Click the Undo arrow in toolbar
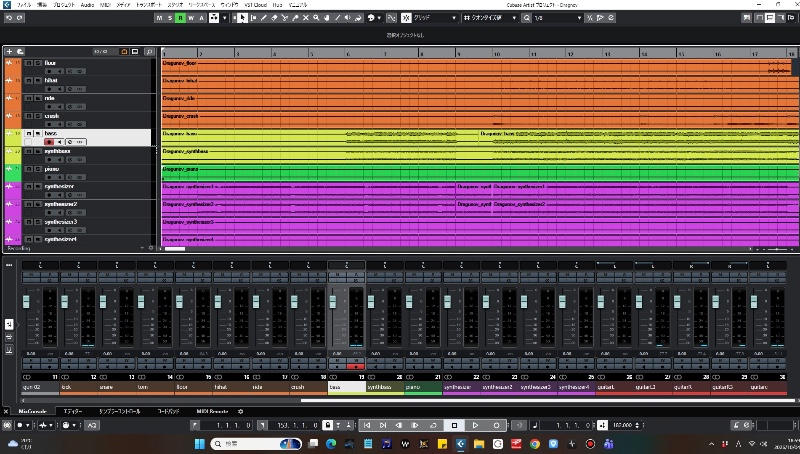The height and width of the screenshot is (454, 800). [9, 18]
